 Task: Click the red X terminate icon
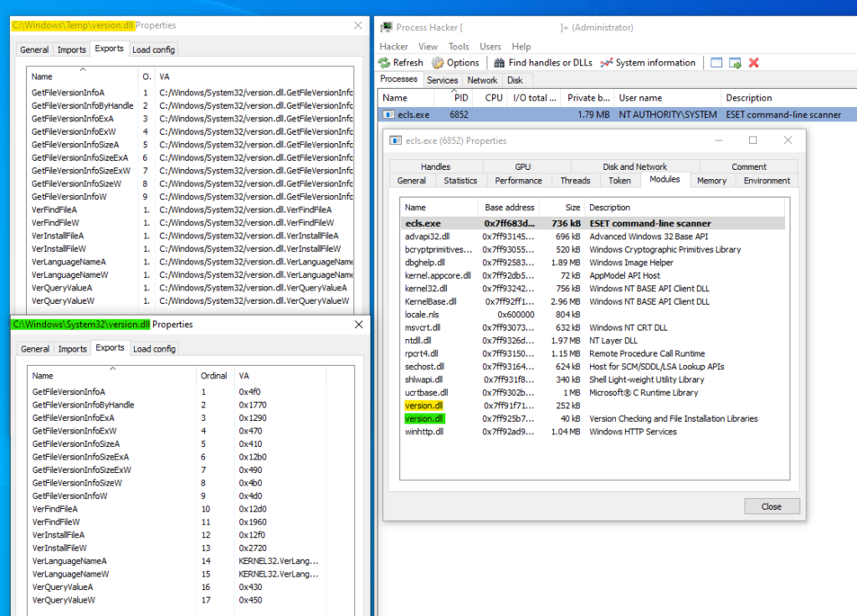[x=754, y=63]
